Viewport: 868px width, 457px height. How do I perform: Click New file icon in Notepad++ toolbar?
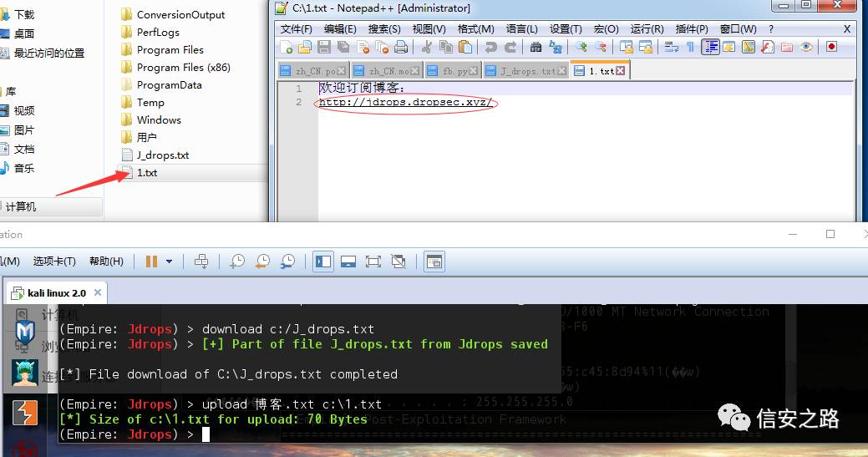point(287,47)
